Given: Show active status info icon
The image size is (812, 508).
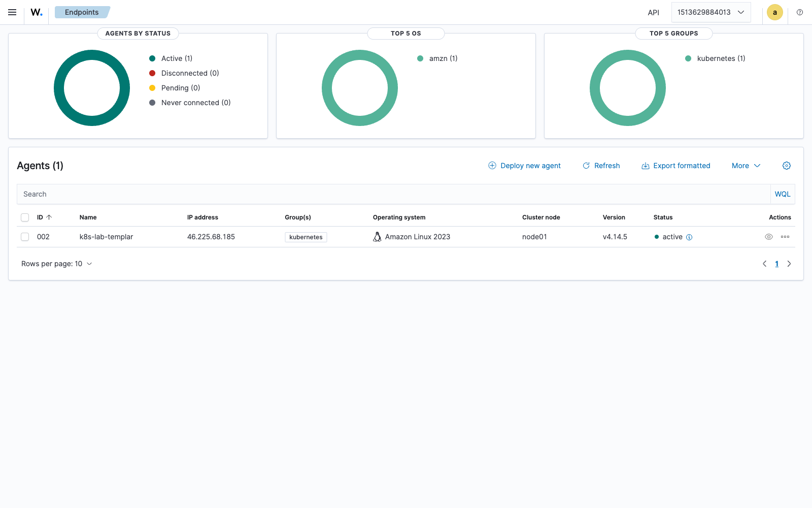Looking at the screenshot, I should [x=689, y=237].
